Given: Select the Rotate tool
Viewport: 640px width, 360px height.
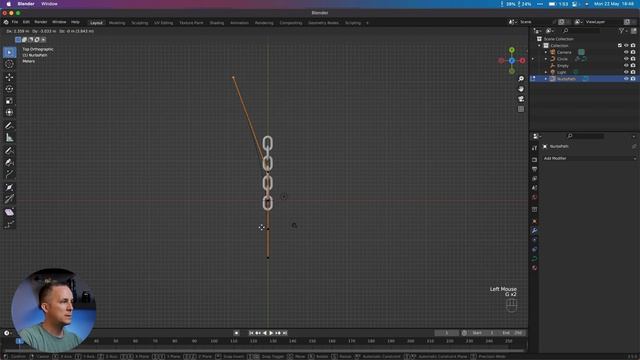Looking at the screenshot, I should tap(9, 89).
